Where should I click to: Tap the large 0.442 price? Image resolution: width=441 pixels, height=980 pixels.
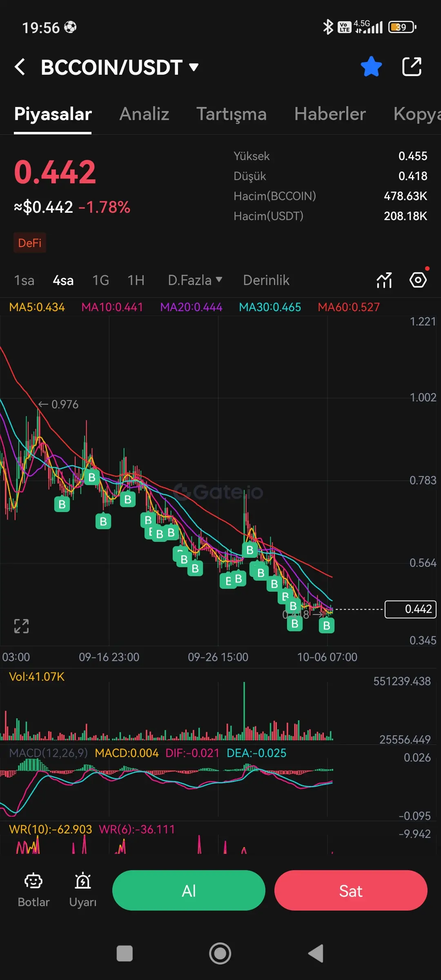pyautogui.click(x=55, y=172)
